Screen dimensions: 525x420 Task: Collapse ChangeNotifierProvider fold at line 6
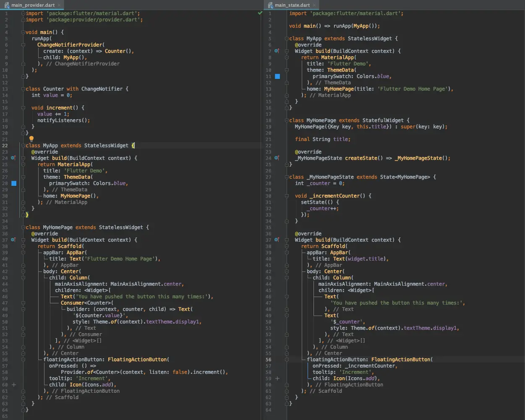tap(24, 45)
